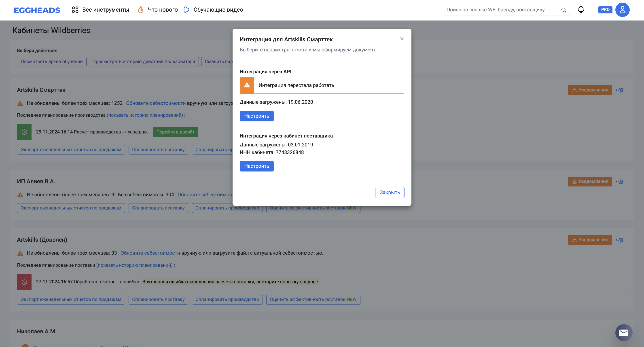This screenshot has height=347, width=644.
Task: Click the EGGHEADS logo
Action: (37, 10)
